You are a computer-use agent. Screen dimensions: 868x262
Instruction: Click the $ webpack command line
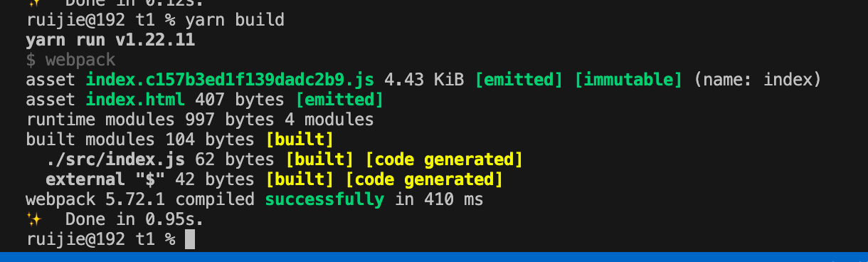click(70, 60)
